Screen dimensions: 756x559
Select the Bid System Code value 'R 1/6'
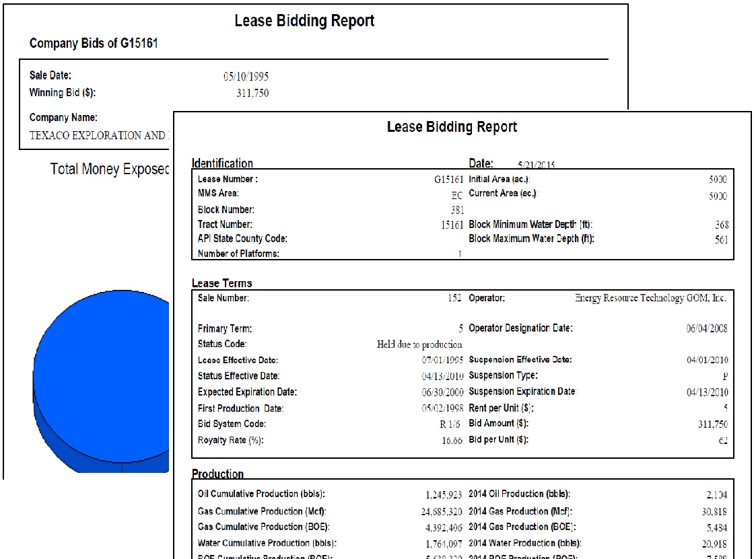450,424
